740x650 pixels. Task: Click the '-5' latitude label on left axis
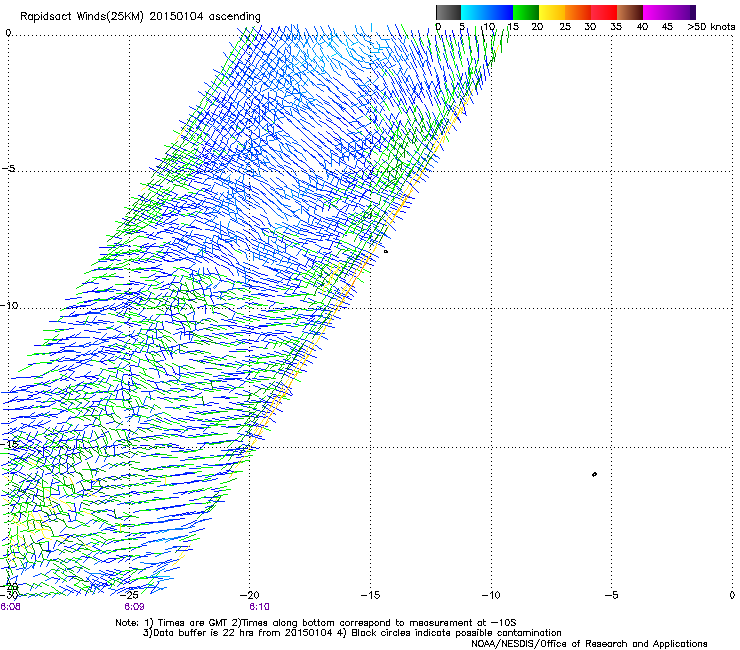coord(8,169)
